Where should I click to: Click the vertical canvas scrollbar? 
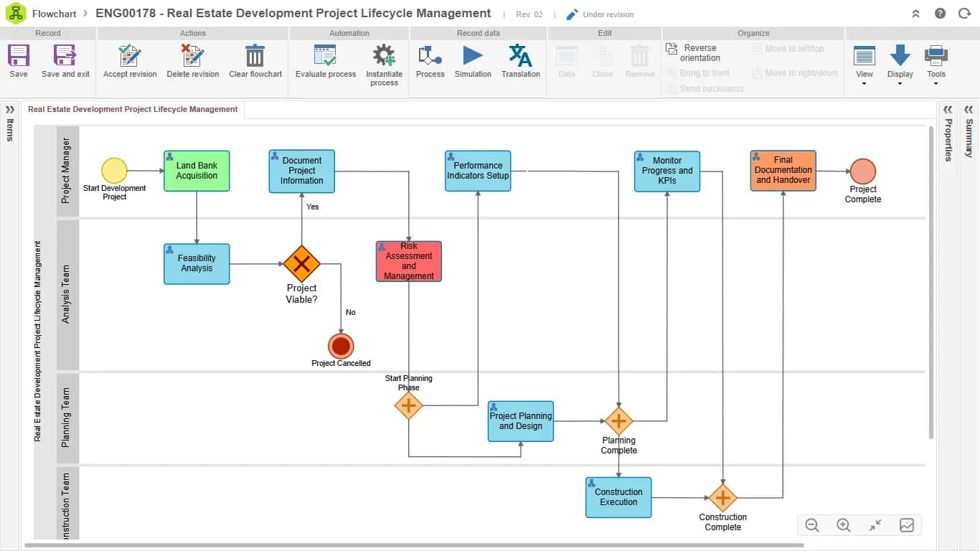click(931, 283)
